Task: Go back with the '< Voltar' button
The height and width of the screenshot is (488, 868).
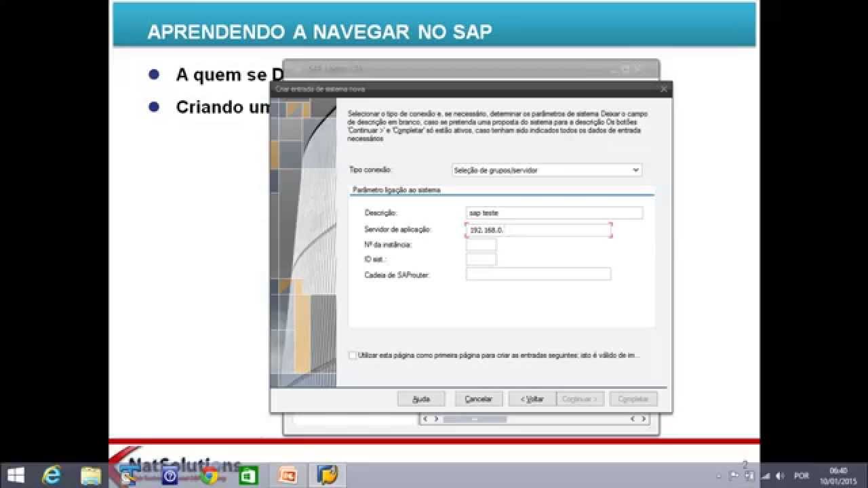Action: (x=532, y=399)
